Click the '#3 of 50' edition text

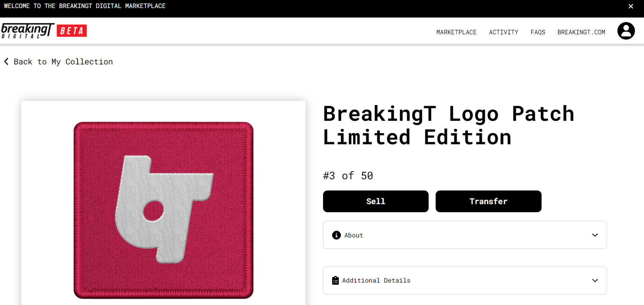[x=348, y=176]
